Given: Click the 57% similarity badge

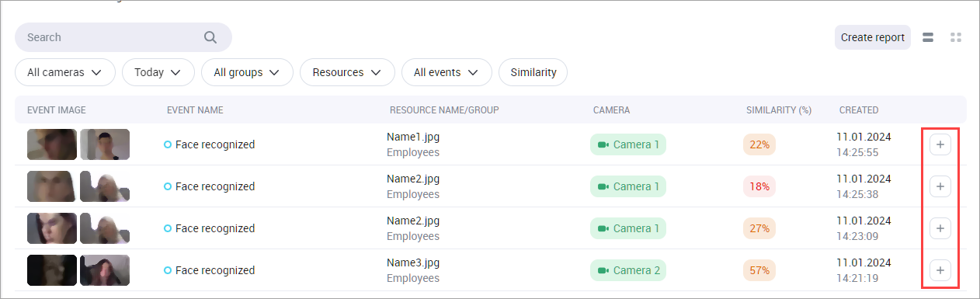Looking at the screenshot, I should [759, 270].
